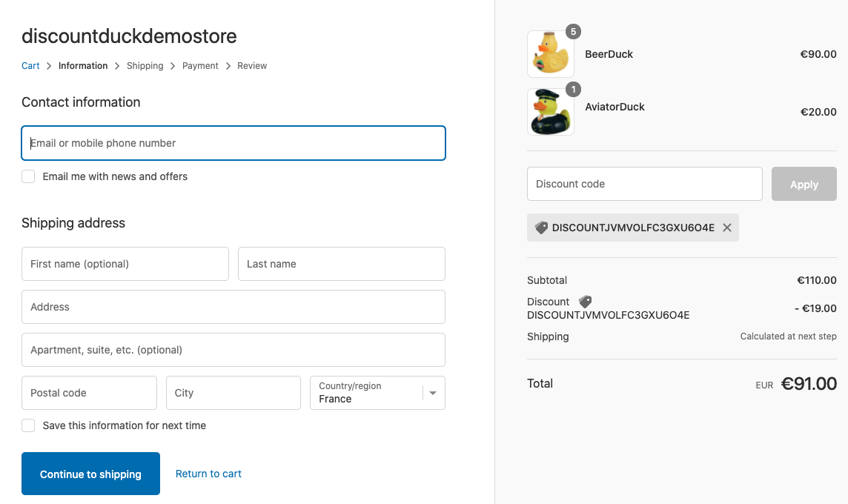
Task: Go to Cart breadcrumb link
Action: pos(30,66)
